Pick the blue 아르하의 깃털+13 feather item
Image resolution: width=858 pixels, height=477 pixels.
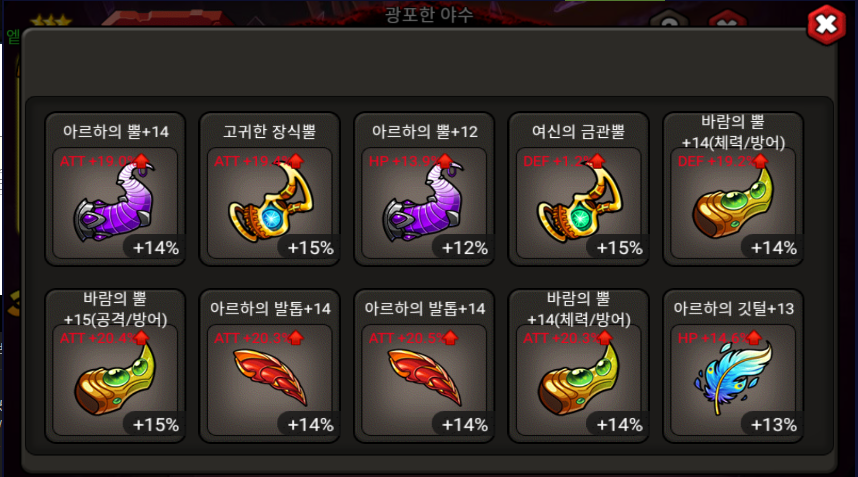click(x=733, y=366)
